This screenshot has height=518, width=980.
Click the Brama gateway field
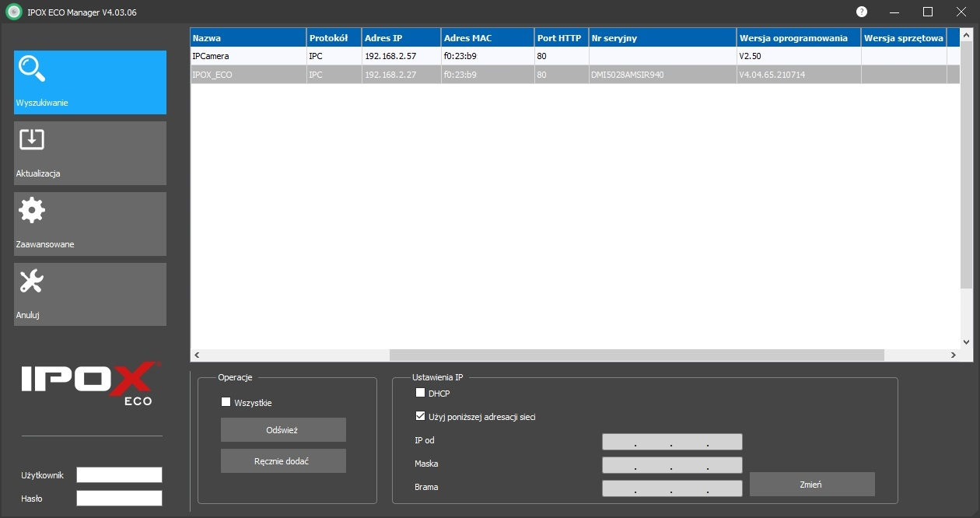tap(672, 488)
